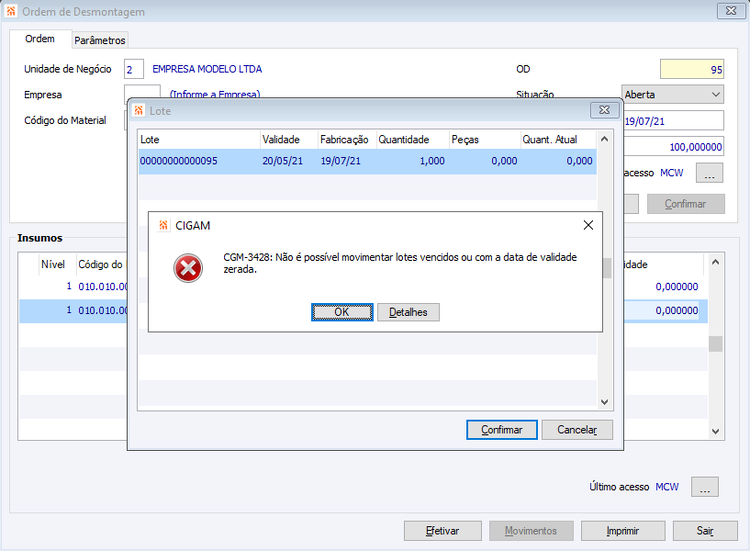The width and height of the screenshot is (750, 551).
Task: Click the Unidade de Negócio code field
Action: pos(133,69)
